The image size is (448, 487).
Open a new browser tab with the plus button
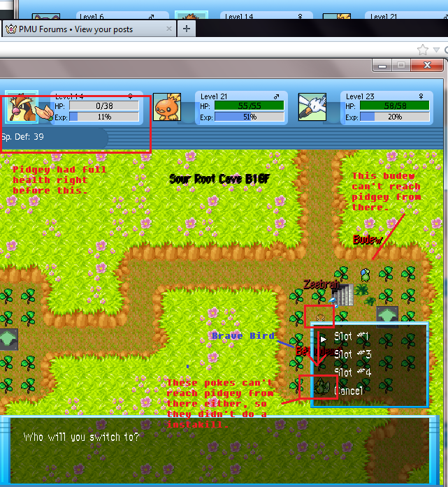pos(187,29)
